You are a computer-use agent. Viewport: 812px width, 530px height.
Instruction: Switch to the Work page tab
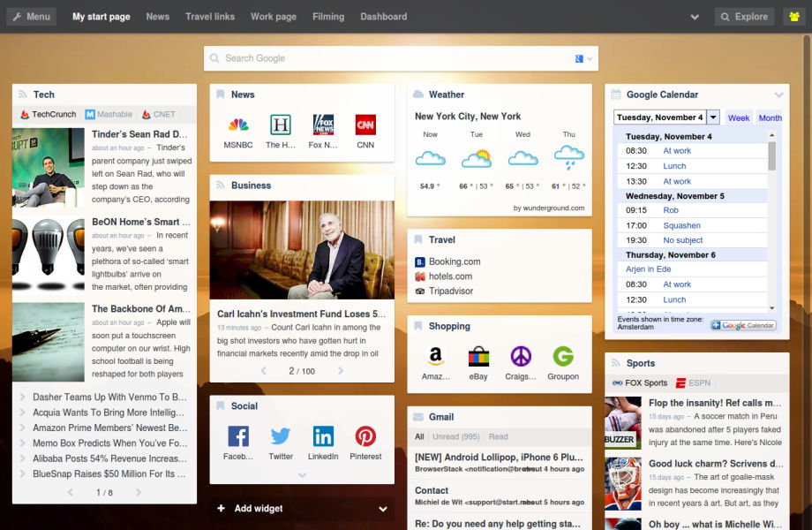[274, 17]
